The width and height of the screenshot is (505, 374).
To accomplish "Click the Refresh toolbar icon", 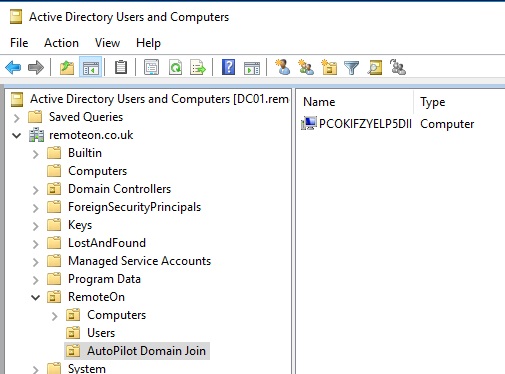I will pos(175,68).
